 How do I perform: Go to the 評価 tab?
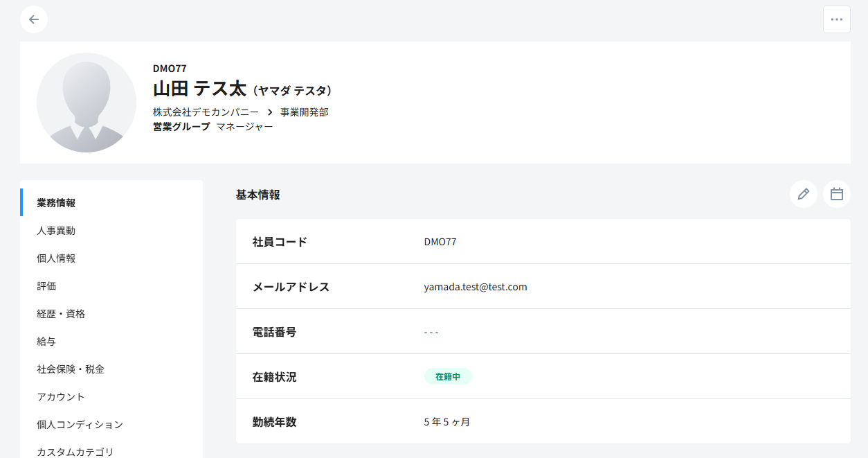pyautogui.click(x=46, y=286)
